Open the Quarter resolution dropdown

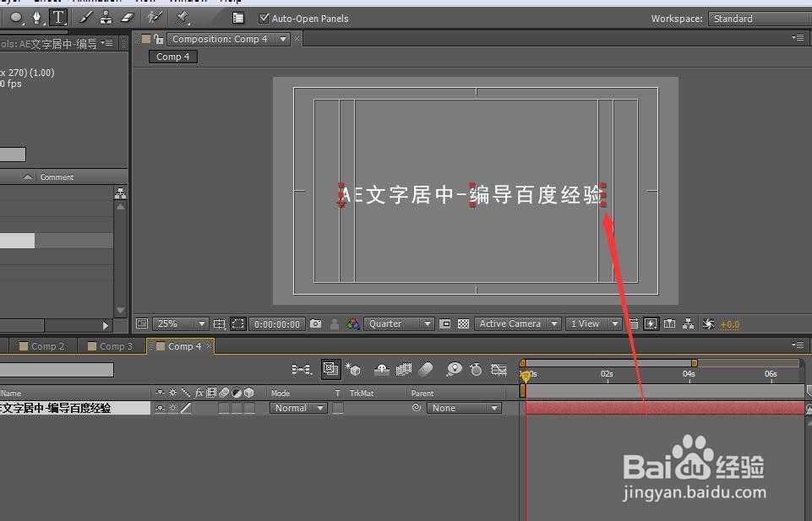(399, 324)
